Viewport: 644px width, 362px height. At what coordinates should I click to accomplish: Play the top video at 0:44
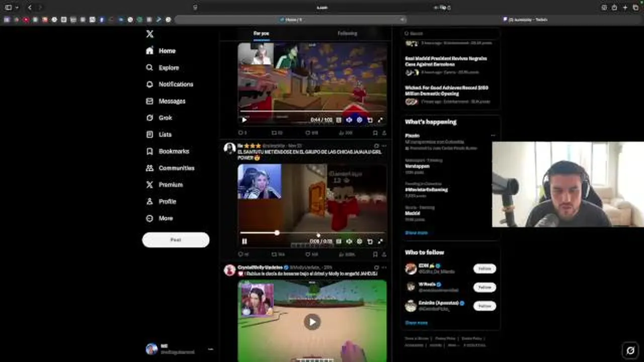click(x=244, y=120)
